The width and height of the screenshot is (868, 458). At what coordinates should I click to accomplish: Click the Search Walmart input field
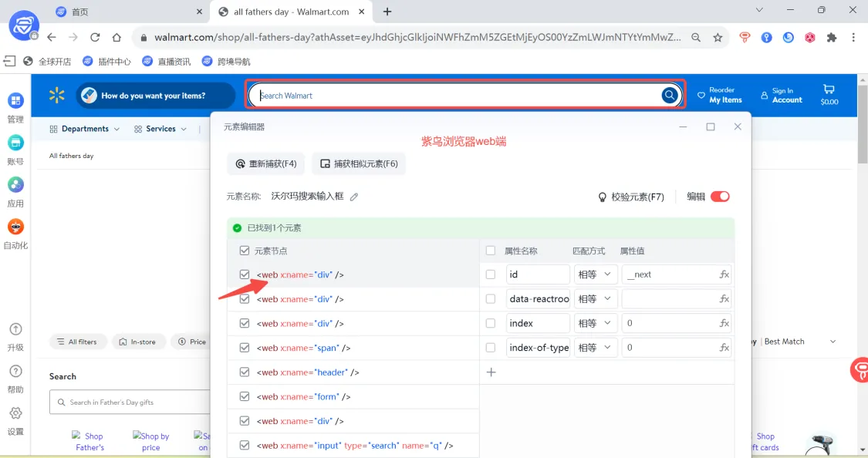click(x=455, y=96)
